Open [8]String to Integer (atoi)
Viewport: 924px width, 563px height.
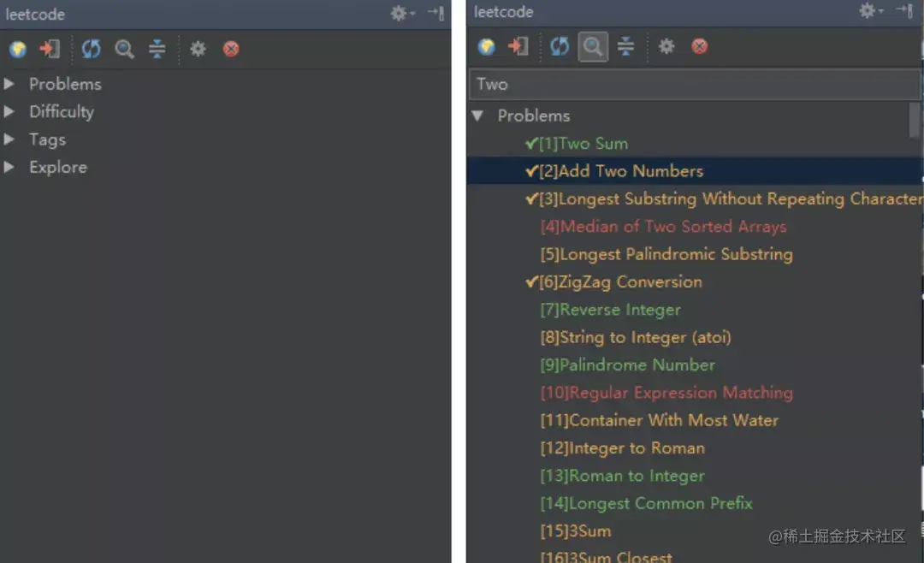click(636, 337)
